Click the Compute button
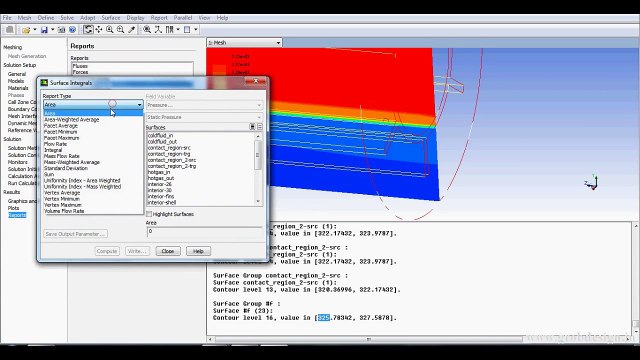 pos(107,251)
